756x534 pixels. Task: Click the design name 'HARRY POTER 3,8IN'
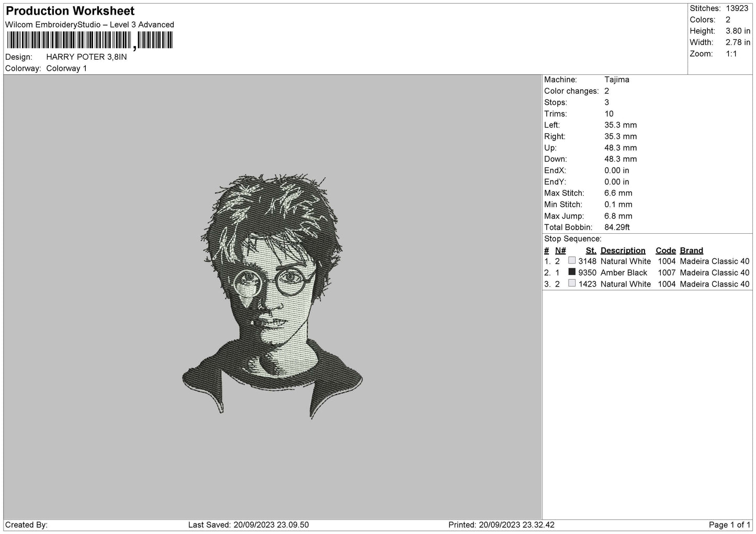pos(86,57)
